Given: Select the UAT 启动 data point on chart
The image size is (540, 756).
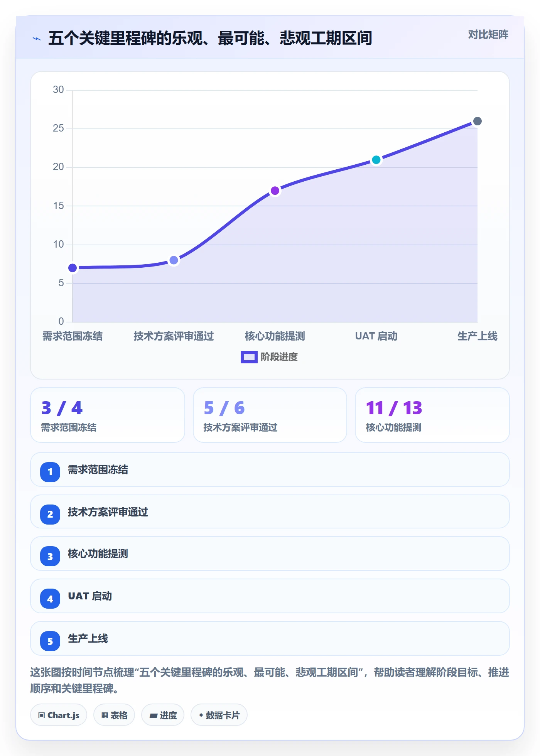Looking at the screenshot, I should pos(376,160).
